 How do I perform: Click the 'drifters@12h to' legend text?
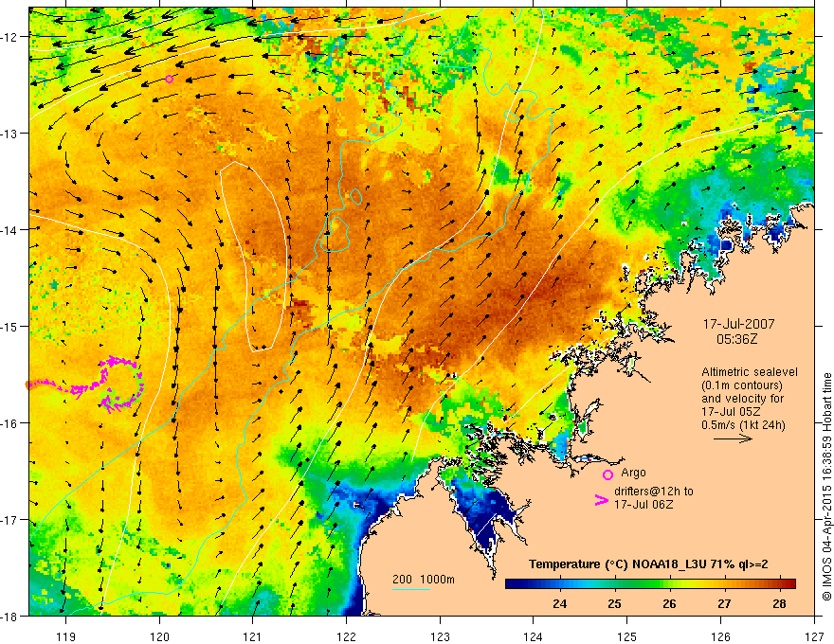click(654, 492)
